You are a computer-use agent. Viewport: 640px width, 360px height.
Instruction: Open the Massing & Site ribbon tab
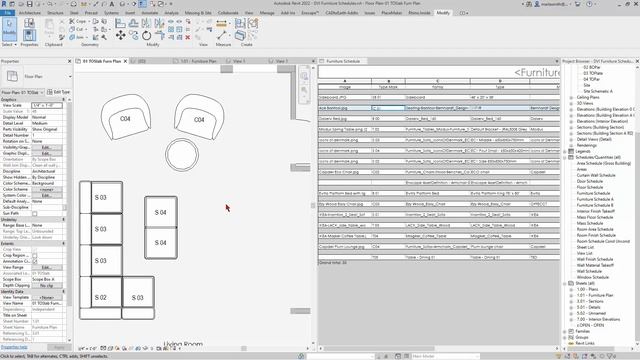[198, 13]
